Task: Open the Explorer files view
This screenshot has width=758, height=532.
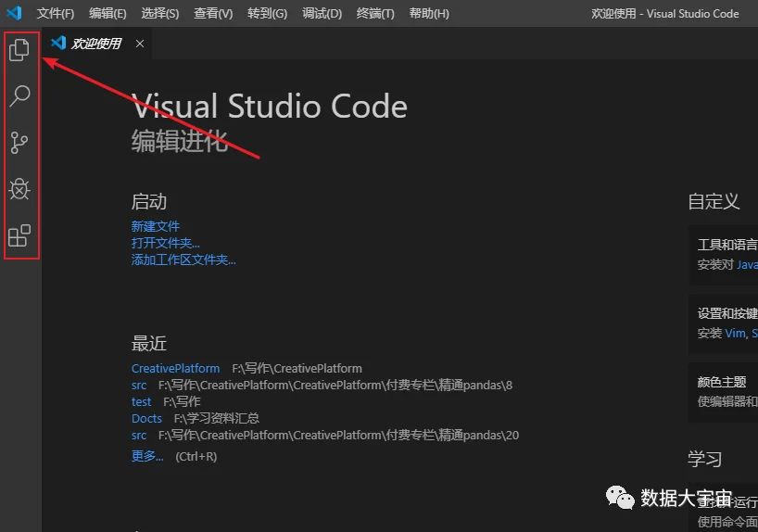Action: point(19,50)
